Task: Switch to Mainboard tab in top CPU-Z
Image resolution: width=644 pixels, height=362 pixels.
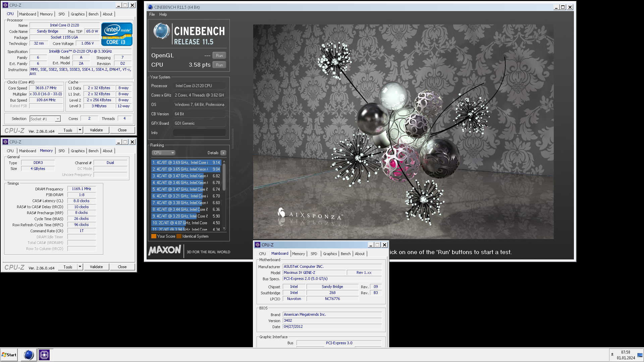Action: (28, 14)
